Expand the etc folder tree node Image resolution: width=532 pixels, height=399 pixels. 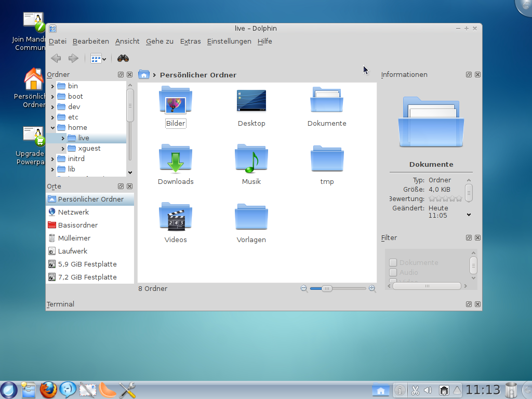click(x=53, y=117)
